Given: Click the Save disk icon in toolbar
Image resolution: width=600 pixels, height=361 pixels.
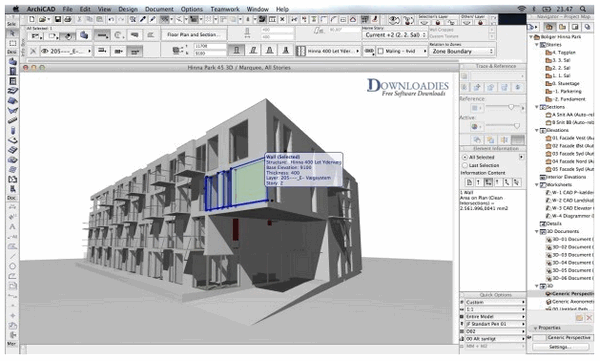Looking at the screenshot, I should pyautogui.click(x=58, y=19).
